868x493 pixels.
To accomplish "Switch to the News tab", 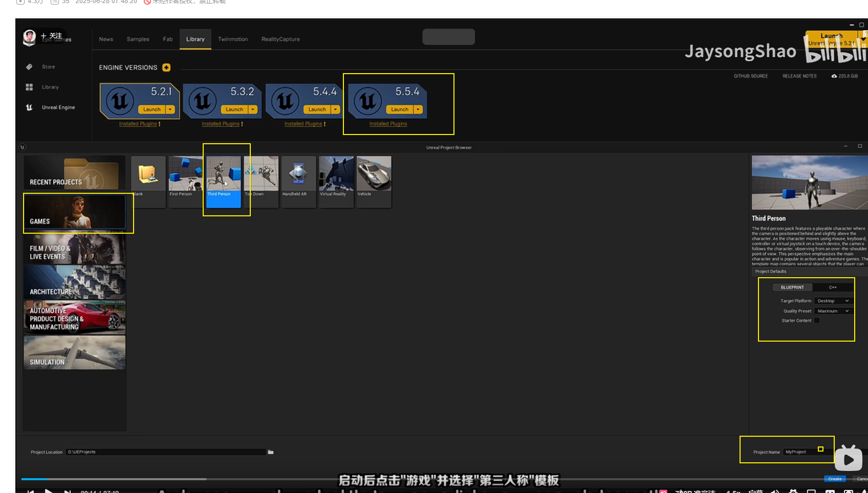I will pyautogui.click(x=106, y=39).
